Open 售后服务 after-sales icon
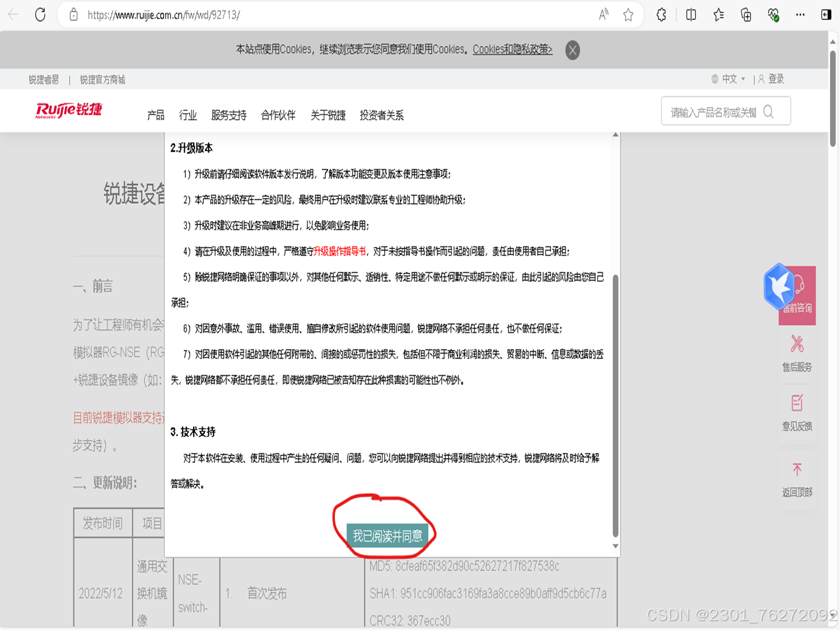Viewport: 840px width, 630px height. pyautogui.click(x=797, y=353)
